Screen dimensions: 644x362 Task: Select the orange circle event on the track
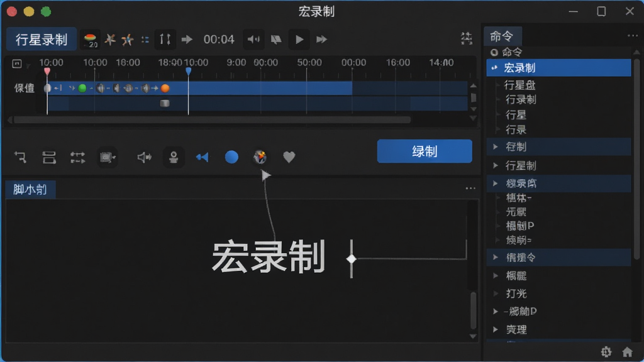165,88
